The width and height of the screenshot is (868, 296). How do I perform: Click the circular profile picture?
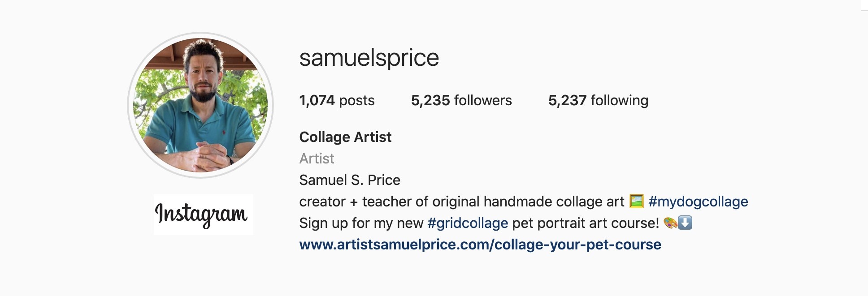[200, 105]
